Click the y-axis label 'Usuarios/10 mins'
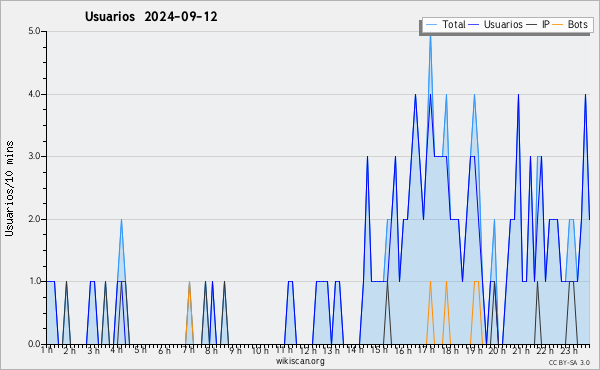600x370 pixels. 9,188
